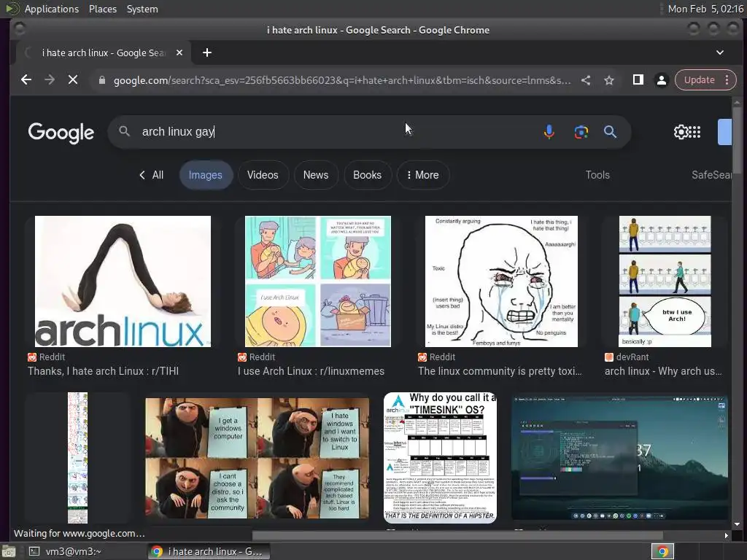Viewport: 747px width, 560px height.
Task: Open Google quick settings gear icon
Action: click(x=681, y=132)
